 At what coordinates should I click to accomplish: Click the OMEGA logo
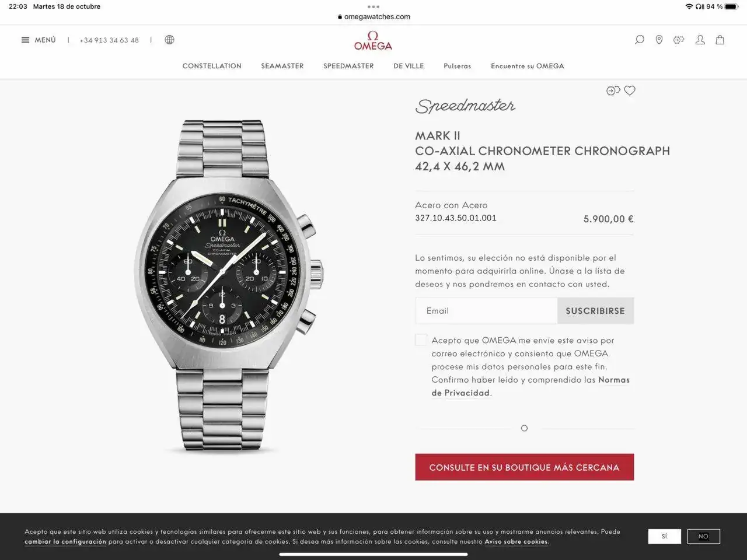pyautogui.click(x=373, y=41)
